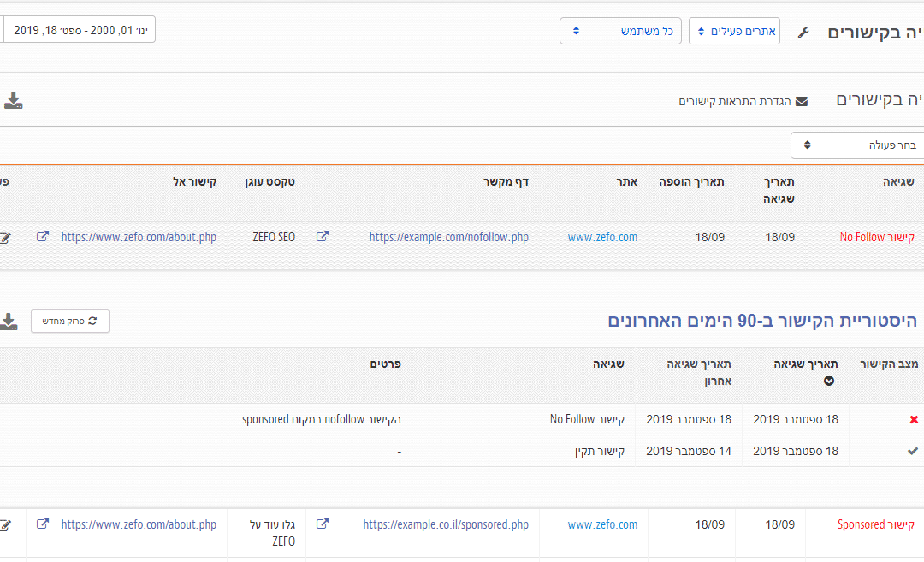Open the בחר פעולה action dropdown
The width and height of the screenshot is (924, 562).
pos(857,145)
